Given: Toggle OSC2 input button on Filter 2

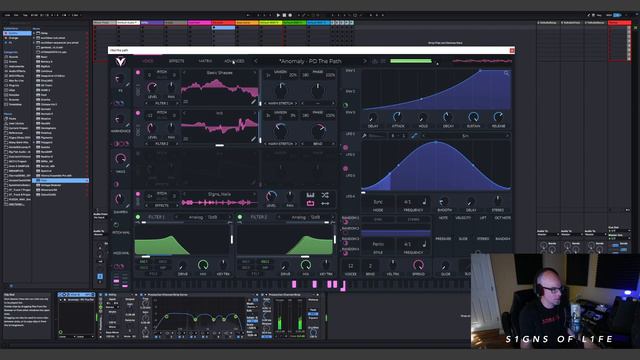Looking at the screenshot, I should point(264,262).
